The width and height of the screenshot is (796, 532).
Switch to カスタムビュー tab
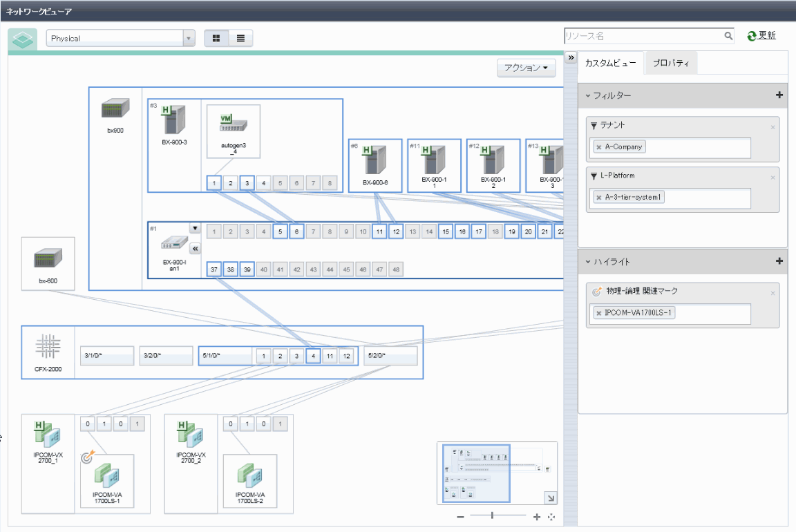[610, 63]
